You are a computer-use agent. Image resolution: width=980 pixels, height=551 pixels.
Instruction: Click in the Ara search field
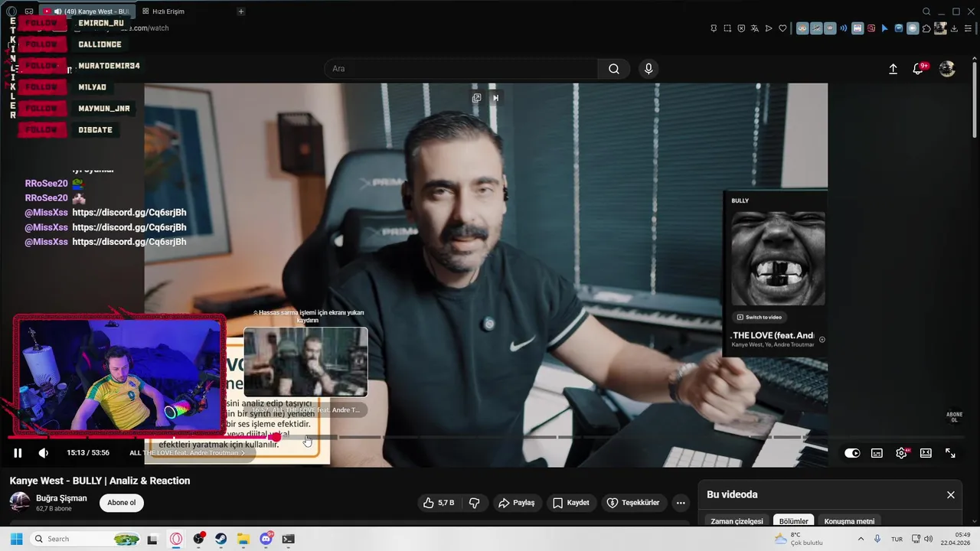(462, 69)
